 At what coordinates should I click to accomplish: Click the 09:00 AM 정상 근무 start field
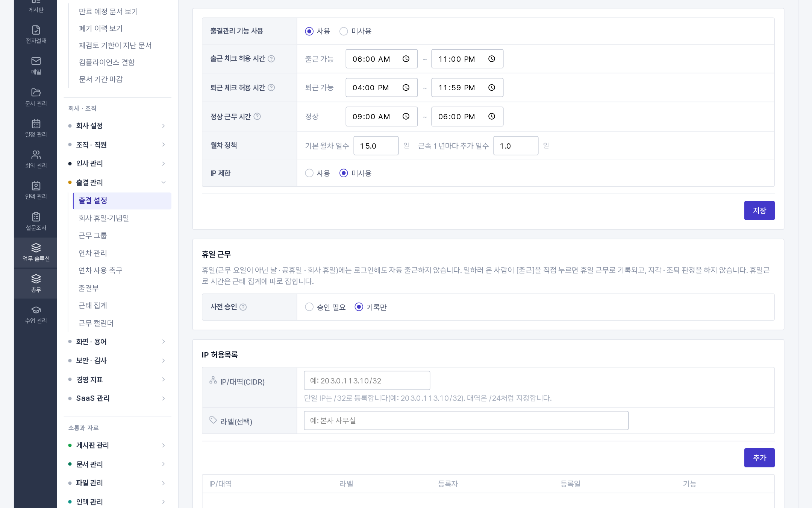[382, 117]
